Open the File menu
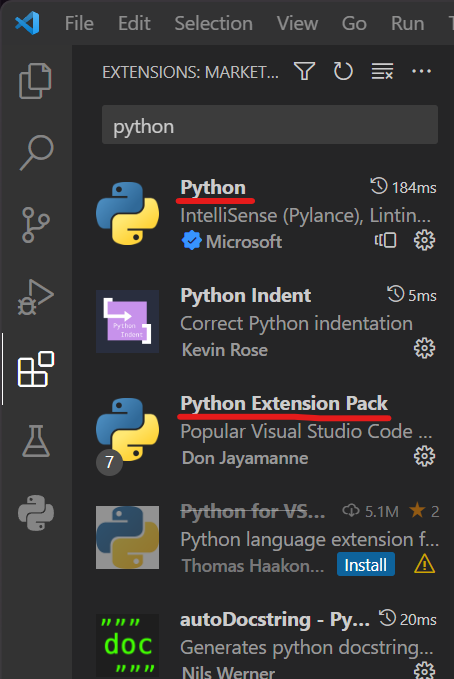454x679 pixels. 79,23
